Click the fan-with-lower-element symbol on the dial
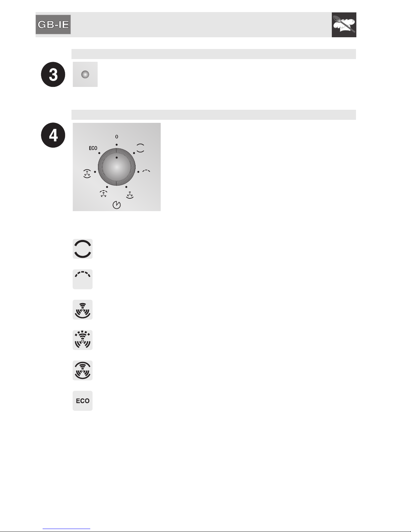 pos(130,195)
